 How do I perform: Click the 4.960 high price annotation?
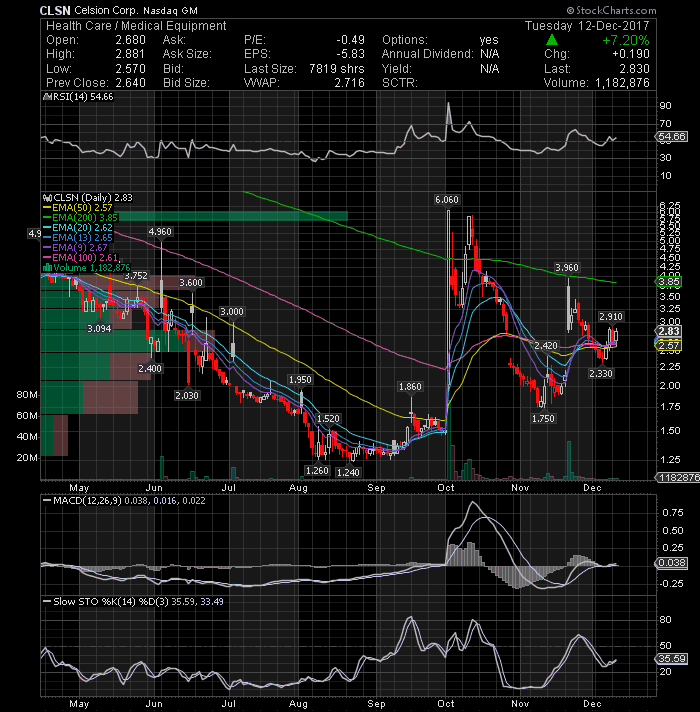coord(160,232)
